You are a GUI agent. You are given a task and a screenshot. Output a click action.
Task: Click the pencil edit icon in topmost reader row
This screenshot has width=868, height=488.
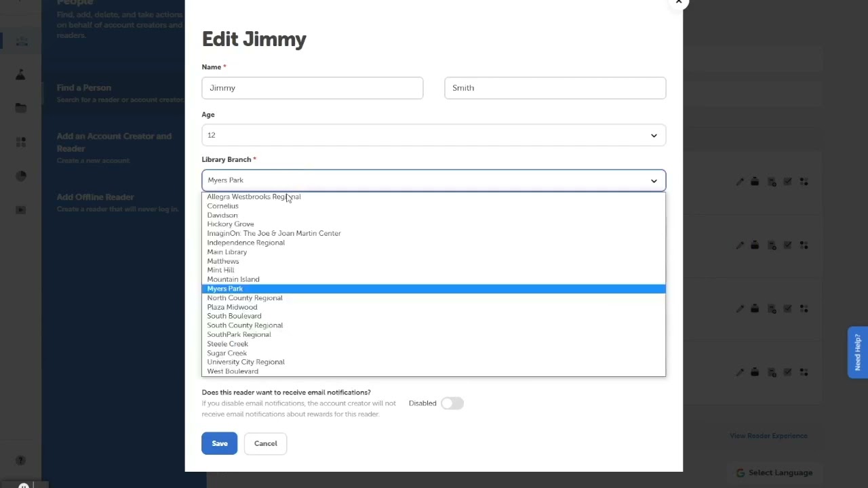coord(740,182)
